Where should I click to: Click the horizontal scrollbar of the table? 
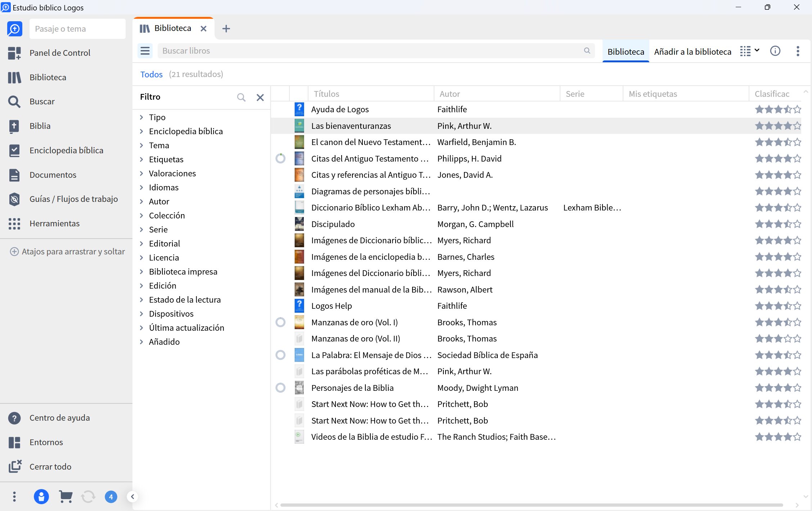pos(532,505)
